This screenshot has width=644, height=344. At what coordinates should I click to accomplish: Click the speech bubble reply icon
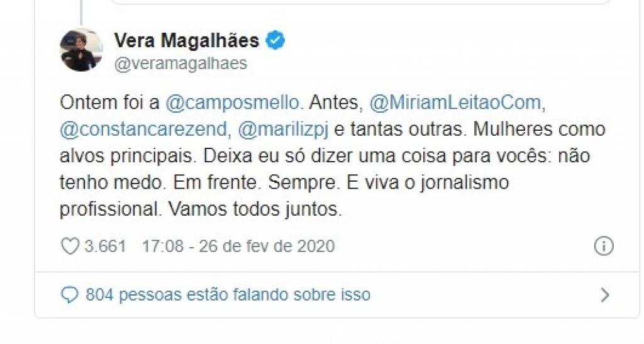(x=69, y=295)
